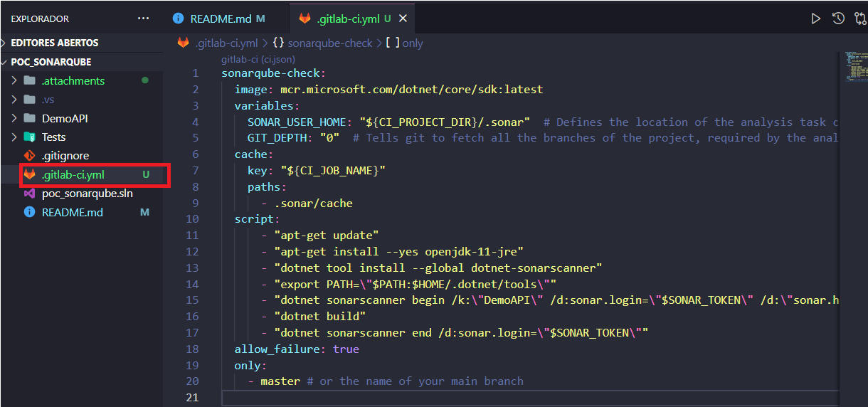Click mcr.microsoft.com/dotnet/core/sdk:latest value

coord(411,90)
